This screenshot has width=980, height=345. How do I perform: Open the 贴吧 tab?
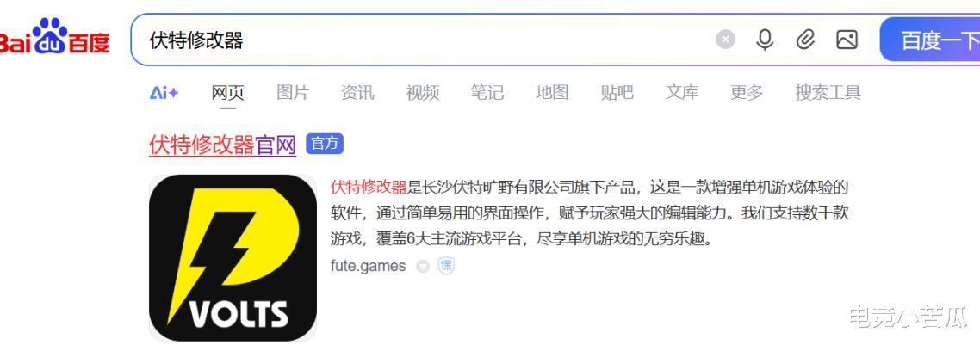pos(617,93)
